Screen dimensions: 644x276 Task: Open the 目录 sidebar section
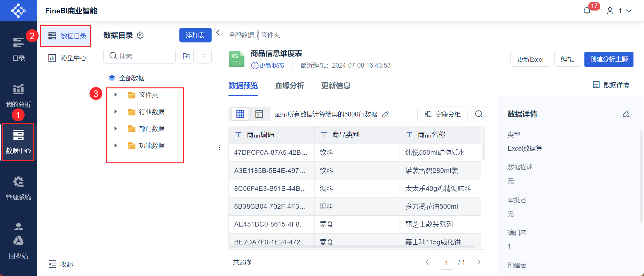18,49
